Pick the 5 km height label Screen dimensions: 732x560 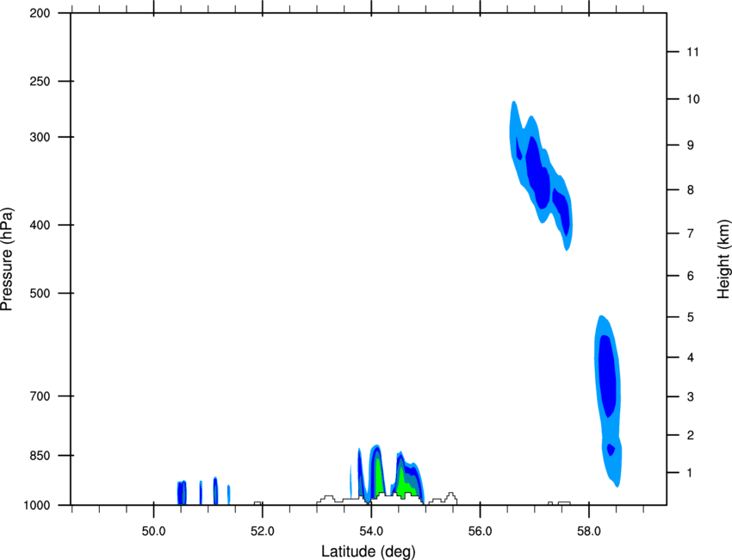click(691, 318)
